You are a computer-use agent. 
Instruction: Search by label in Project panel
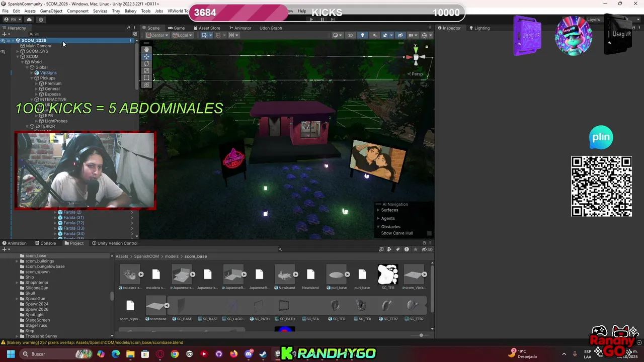(x=398, y=249)
